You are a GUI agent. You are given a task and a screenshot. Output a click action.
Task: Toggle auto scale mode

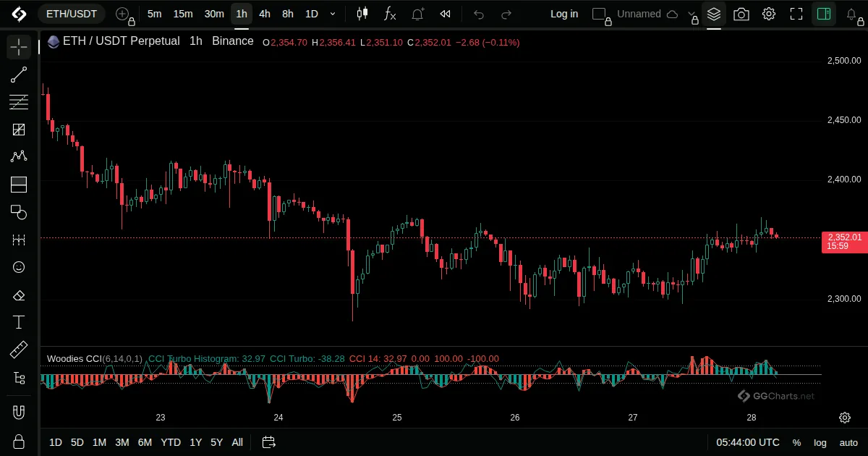click(x=848, y=442)
